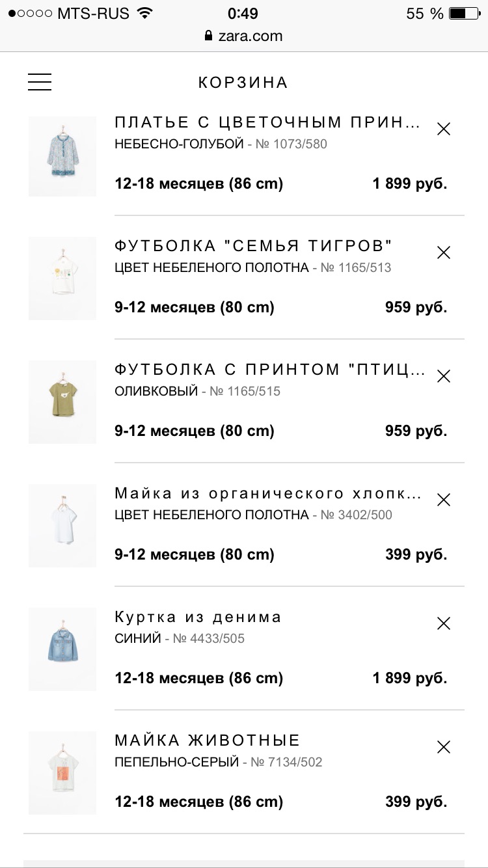View the animals tank top image
This screenshot has height=868, width=488.
(x=62, y=773)
